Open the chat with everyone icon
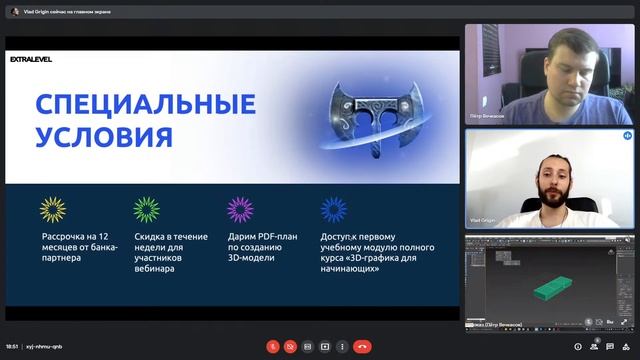This screenshot has width=640, height=360. click(610, 347)
